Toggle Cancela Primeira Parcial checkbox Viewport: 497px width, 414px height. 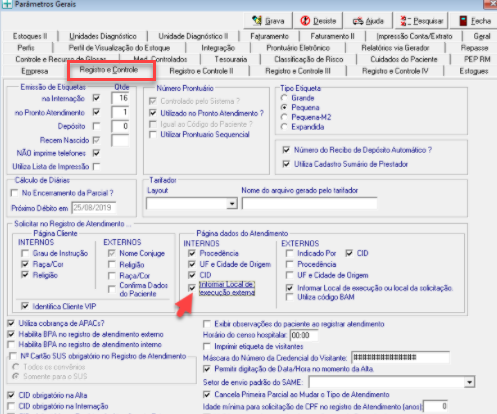[x=207, y=395]
